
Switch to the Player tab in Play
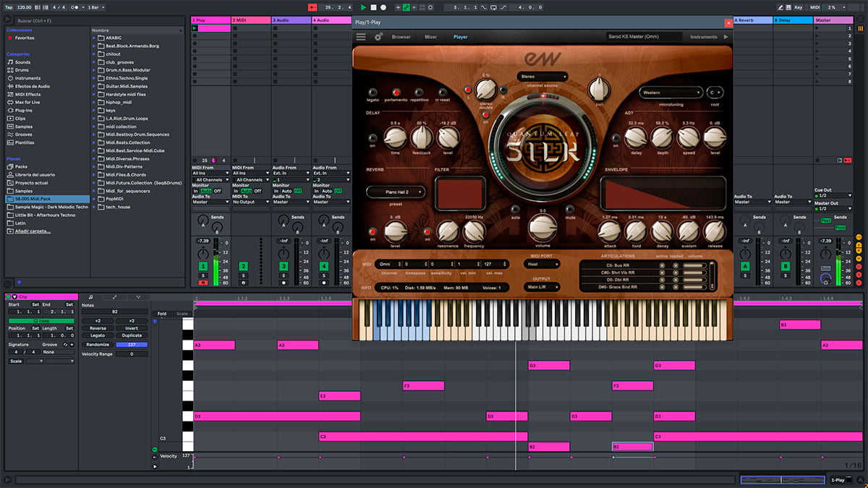pyautogui.click(x=461, y=37)
